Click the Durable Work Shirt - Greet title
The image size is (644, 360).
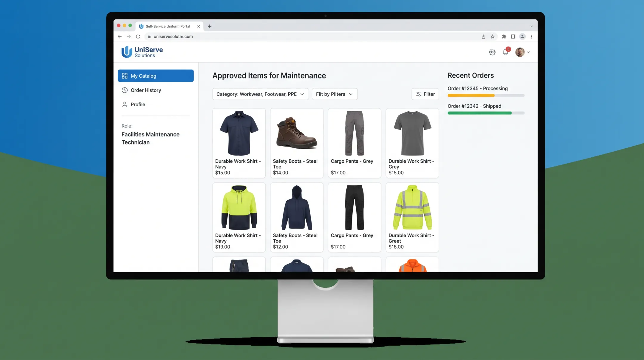click(x=411, y=238)
